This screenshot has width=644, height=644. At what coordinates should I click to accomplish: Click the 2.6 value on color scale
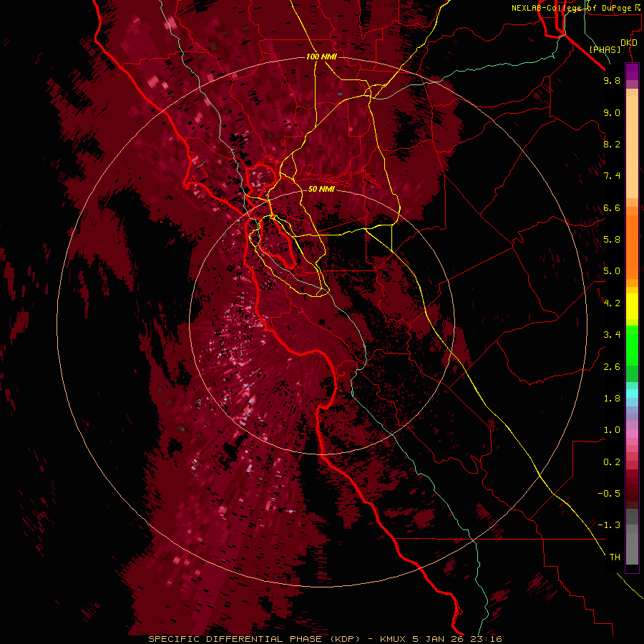tap(612, 367)
